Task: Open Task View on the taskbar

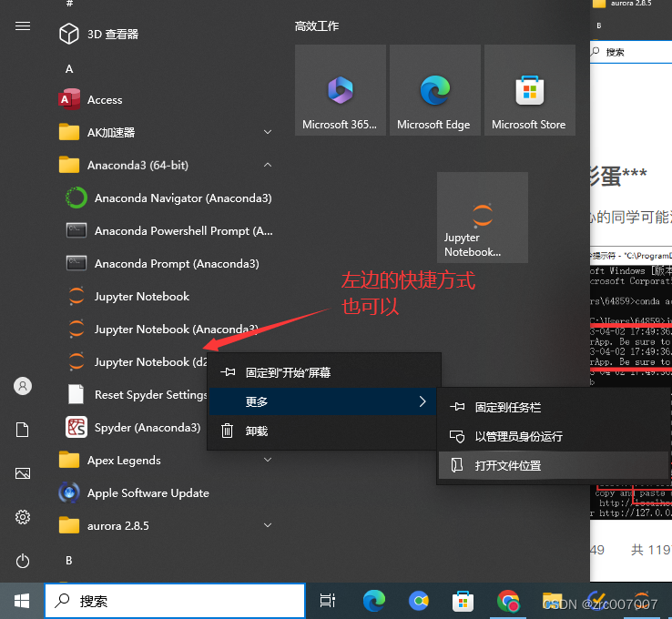Action: click(328, 601)
